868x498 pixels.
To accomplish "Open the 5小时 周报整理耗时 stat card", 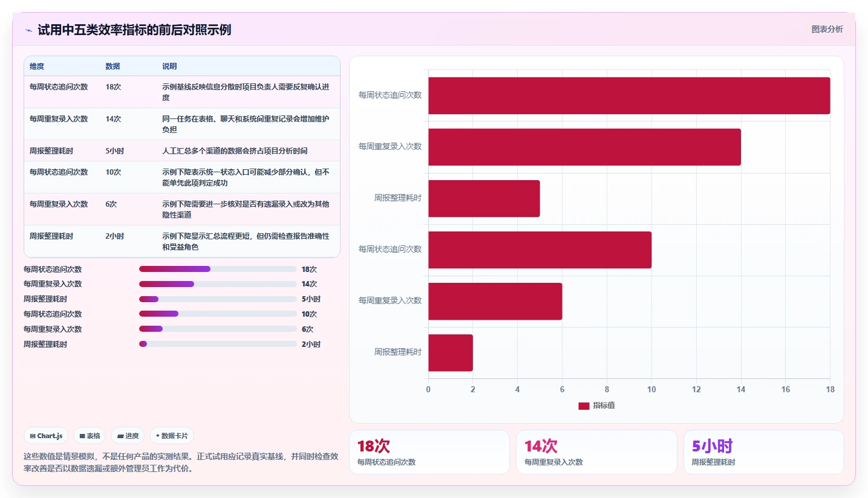I will [764, 452].
